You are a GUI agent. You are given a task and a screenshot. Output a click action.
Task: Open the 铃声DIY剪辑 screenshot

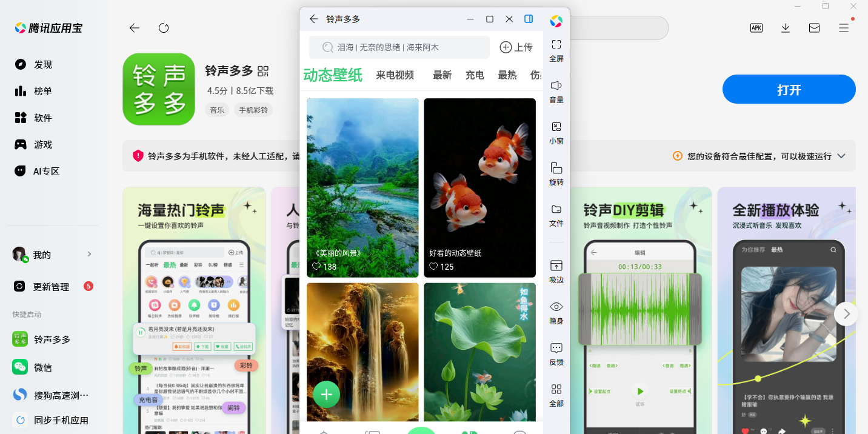point(641,310)
